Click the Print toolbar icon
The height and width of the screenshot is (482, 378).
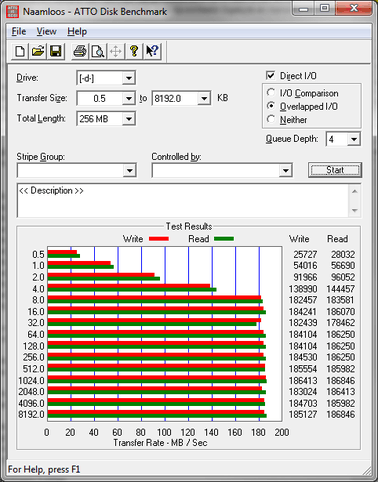point(80,51)
